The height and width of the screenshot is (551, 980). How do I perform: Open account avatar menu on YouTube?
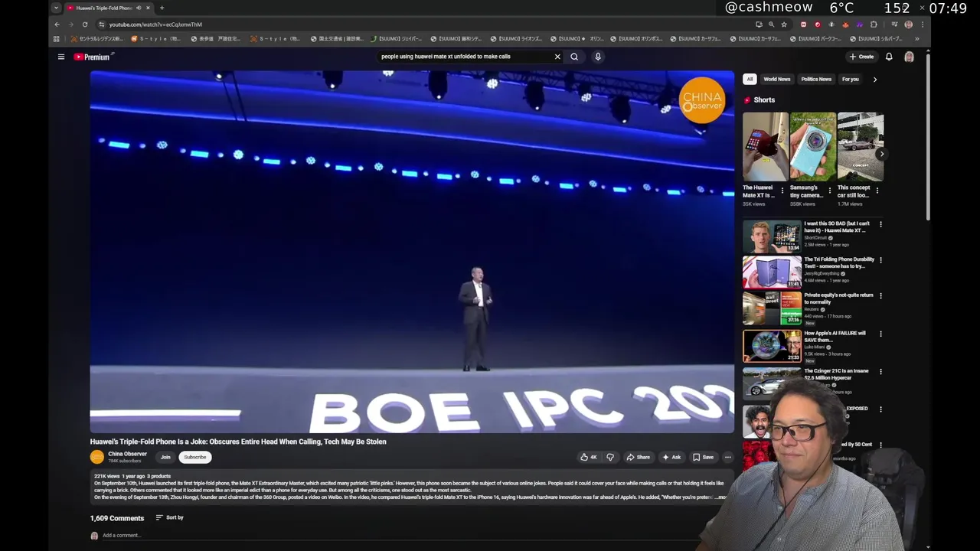[909, 57]
